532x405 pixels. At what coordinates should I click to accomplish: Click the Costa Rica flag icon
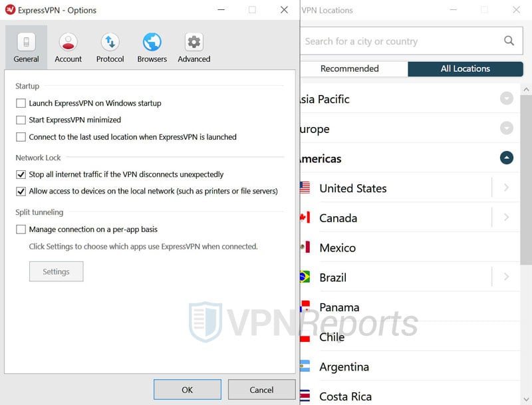coord(305,396)
